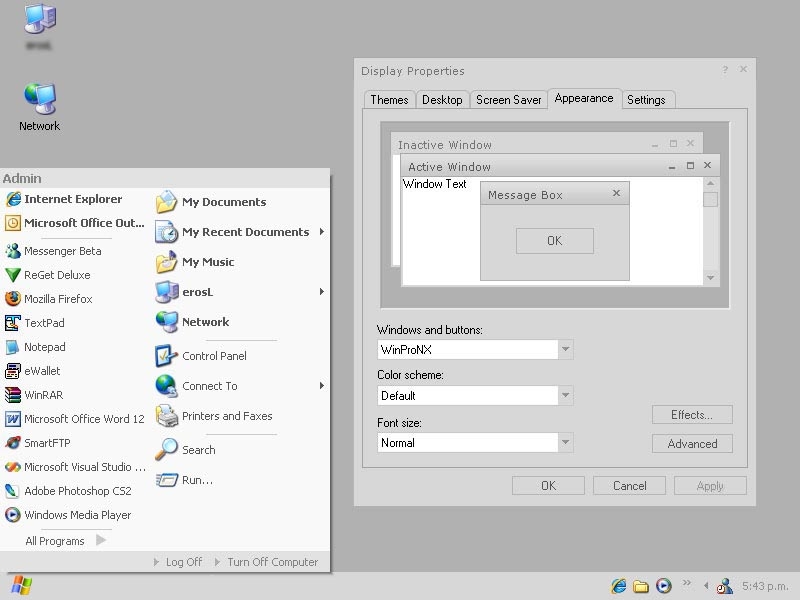800x600 pixels.
Task: Click the Apply button
Action: coord(710,485)
